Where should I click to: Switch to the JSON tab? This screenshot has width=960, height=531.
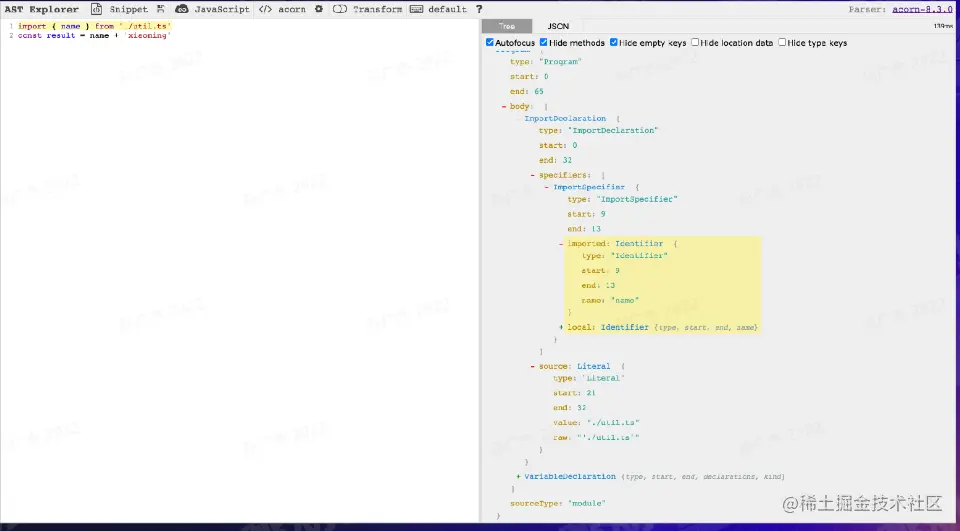click(558, 26)
